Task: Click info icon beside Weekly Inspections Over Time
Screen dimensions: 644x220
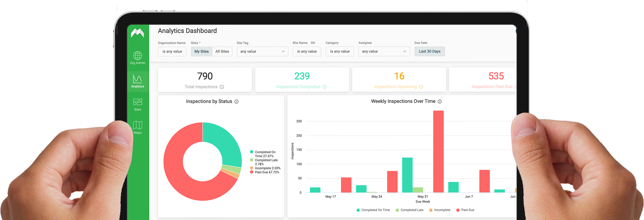Action: [x=440, y=101]
